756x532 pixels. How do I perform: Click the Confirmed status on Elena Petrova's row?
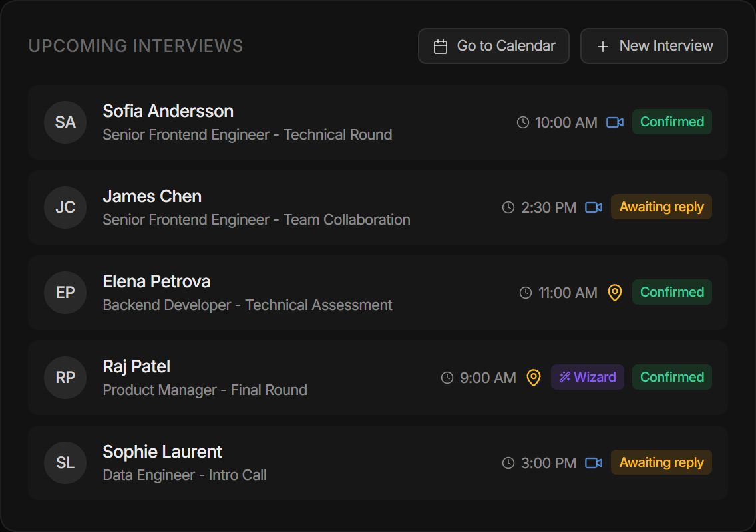(x=671, y=292)
